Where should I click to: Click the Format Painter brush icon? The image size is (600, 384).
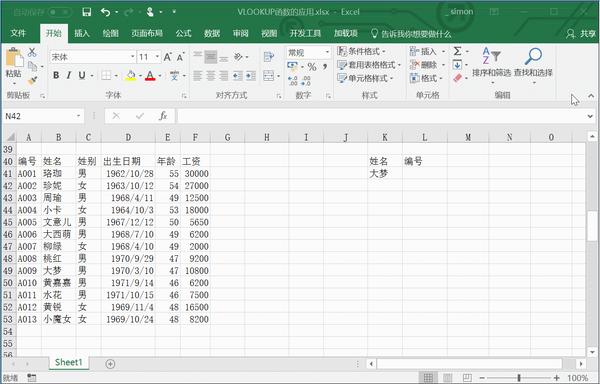[x=33, y=81]
